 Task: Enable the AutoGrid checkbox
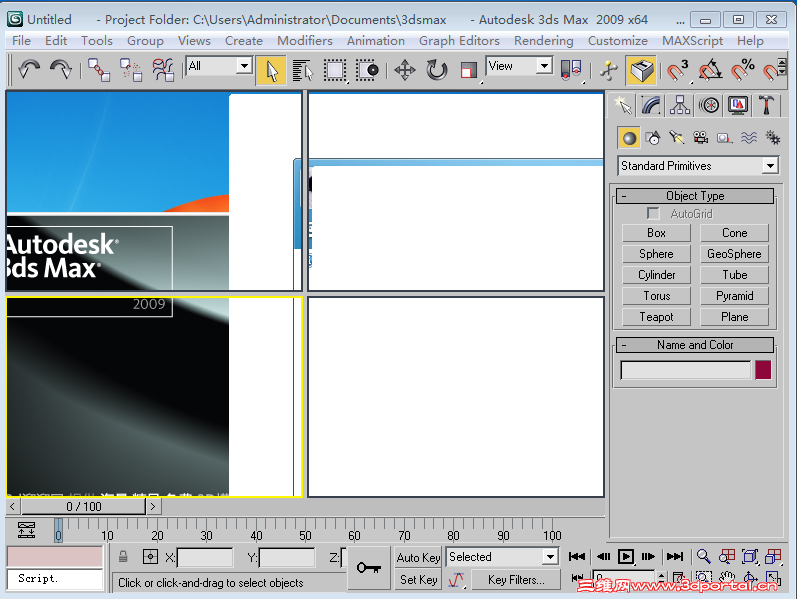(x=653, y=214)
